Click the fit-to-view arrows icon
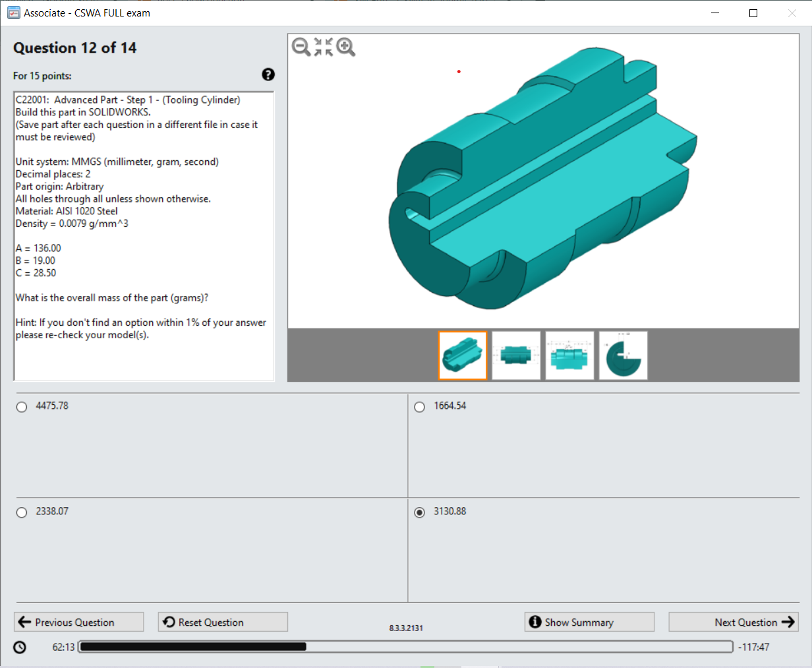Viewport: 812px width, 668px height. (x=323, y=47)
